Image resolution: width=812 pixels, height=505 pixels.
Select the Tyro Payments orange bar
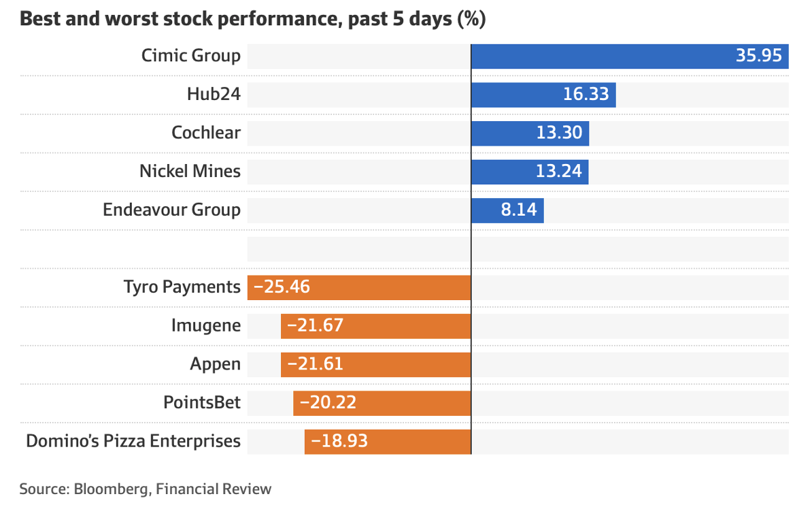[x=359, y=287]
